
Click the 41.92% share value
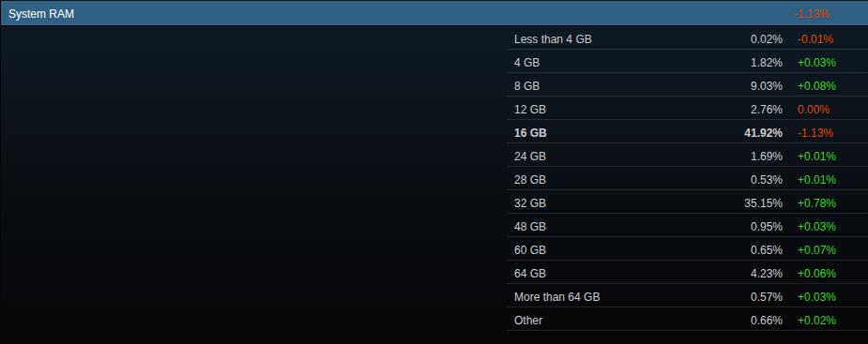[764, 133]
